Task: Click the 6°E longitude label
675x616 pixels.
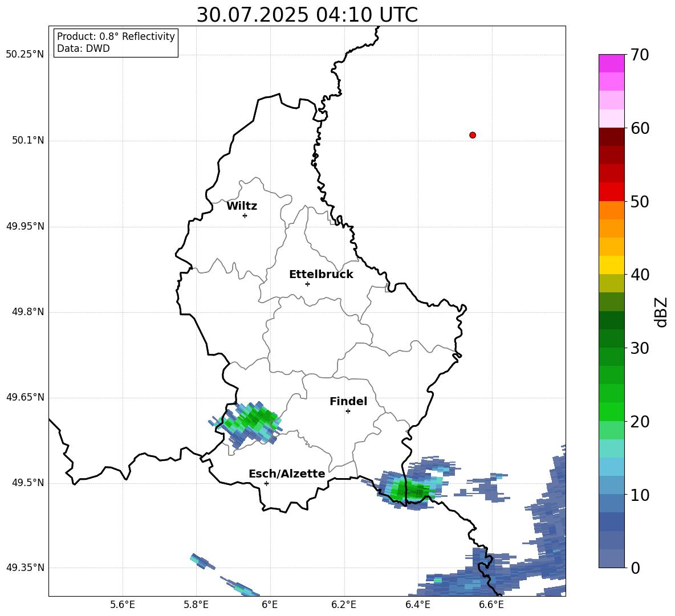Action: [270, 605]
